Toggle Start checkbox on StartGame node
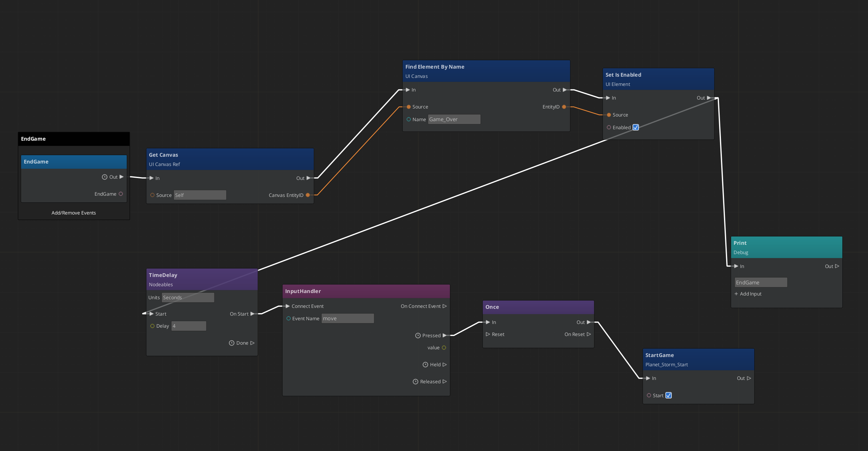Screen dimensions: 868x451 pos(668,395)
